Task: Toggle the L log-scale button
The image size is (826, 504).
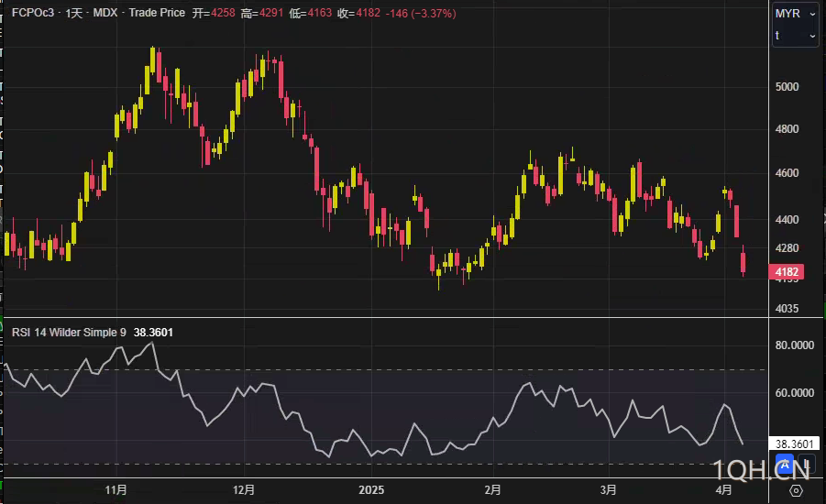Action: 806,465
